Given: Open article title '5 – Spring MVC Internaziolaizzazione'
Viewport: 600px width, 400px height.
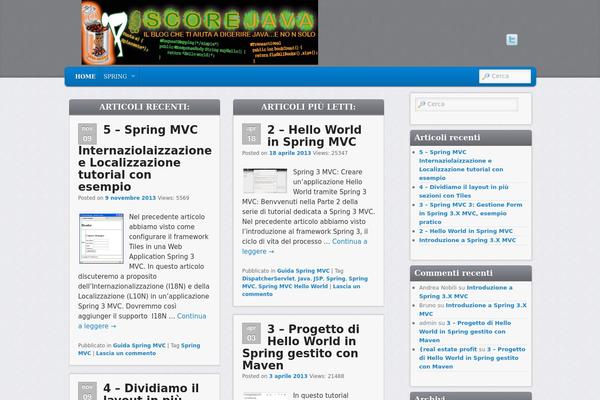Looking at the screenshot, I should [x=145, y=158].
